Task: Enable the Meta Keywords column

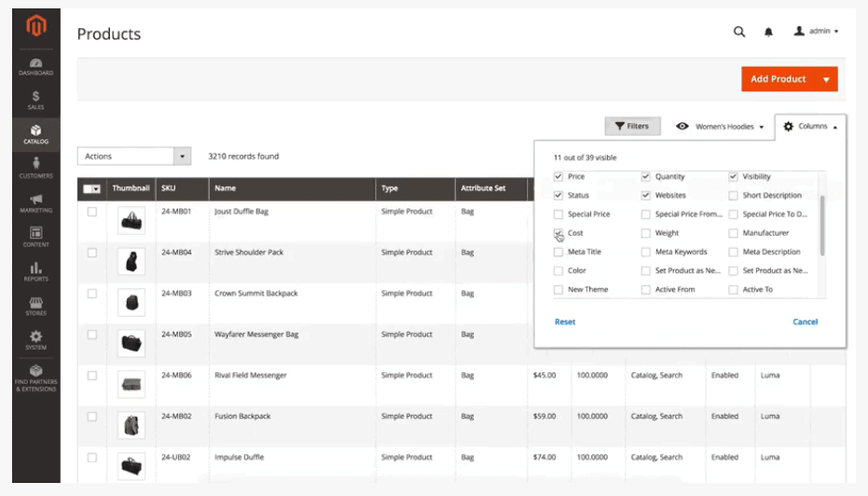Action: (x=645, y=252)
